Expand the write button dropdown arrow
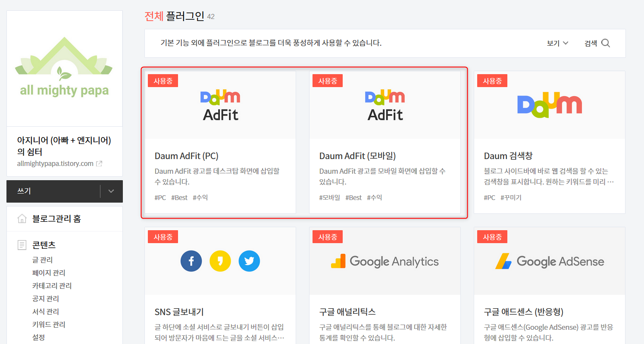The height and width of the screenshot is (344, 644). coord(111,191)
